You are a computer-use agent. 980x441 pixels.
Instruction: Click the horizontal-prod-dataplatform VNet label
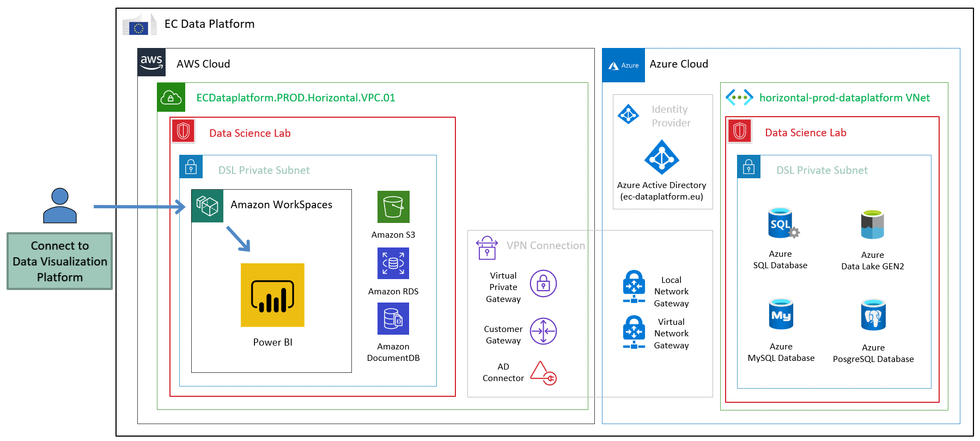845,98
